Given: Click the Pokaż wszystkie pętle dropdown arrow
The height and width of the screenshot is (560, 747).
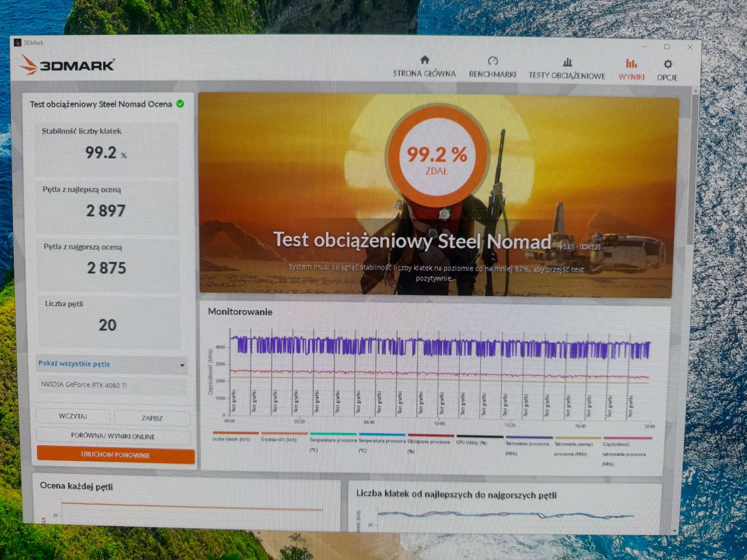Looking at the screenshot, I should point(182,365).
